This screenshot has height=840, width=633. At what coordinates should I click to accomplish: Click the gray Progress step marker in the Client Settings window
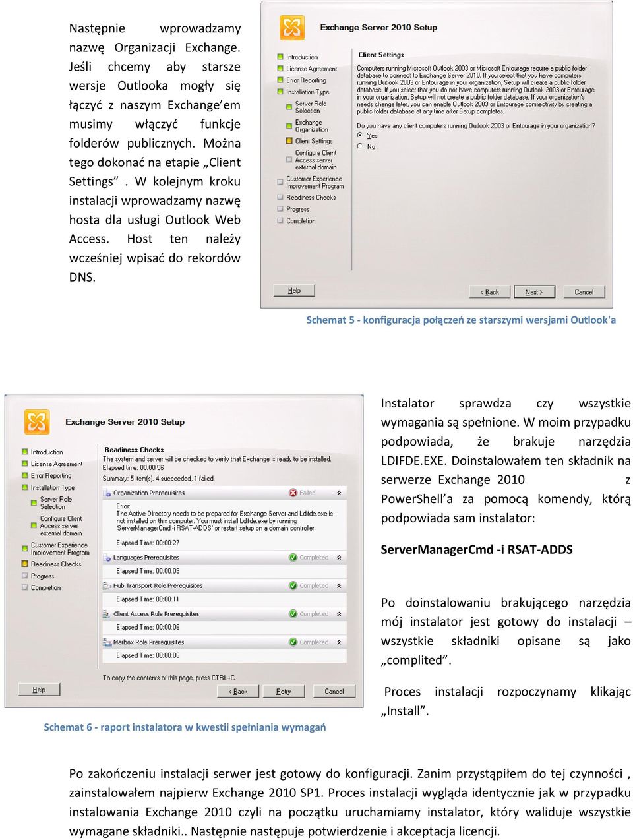click(280, 209)
